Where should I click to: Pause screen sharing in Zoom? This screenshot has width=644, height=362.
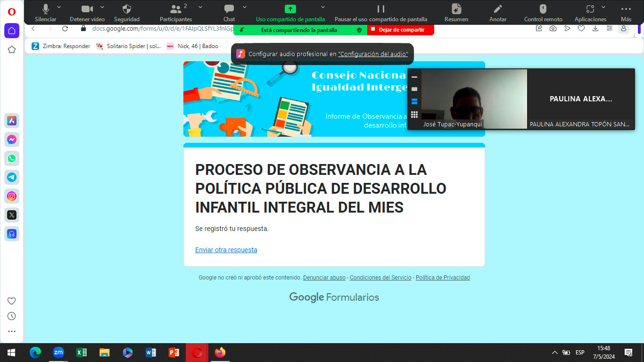[x=380, y=9]
